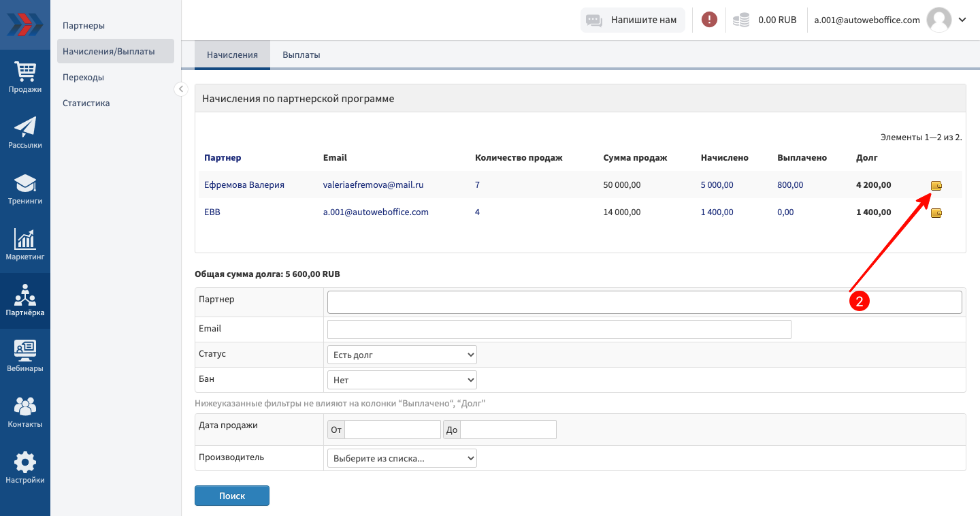The height and width of the screenshot is (516, 980).
Task: Select Статистика in the side menu
Action: coord(86,103)
